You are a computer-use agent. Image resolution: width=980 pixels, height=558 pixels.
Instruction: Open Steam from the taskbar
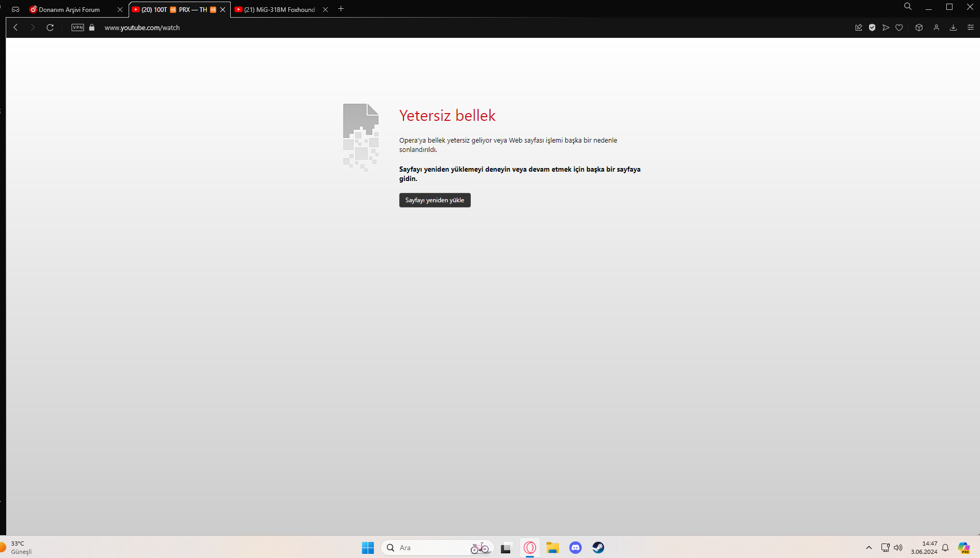[x=598, y=548]
